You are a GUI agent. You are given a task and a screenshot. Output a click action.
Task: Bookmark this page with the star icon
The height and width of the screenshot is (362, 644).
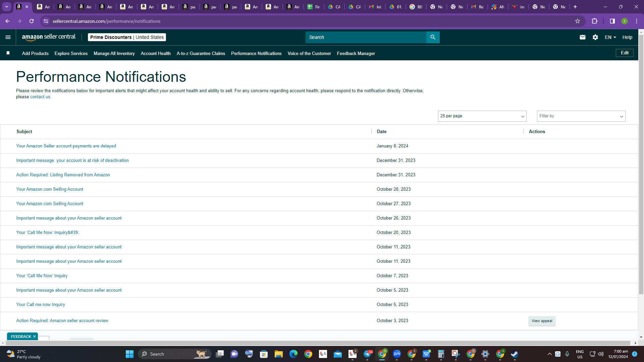pos(577,21)
